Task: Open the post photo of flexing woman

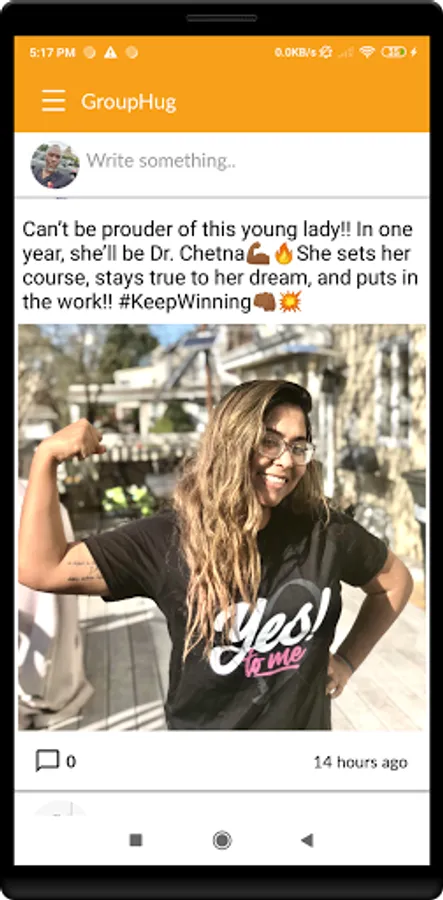Action: (x=222, y=527)
